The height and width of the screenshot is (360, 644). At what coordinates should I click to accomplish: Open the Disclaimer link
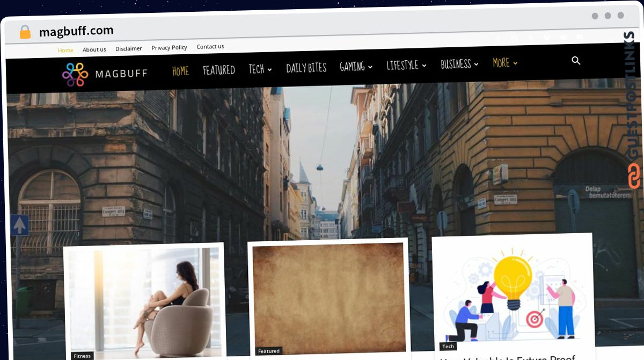pyautogui.click(x=129, y=48)
